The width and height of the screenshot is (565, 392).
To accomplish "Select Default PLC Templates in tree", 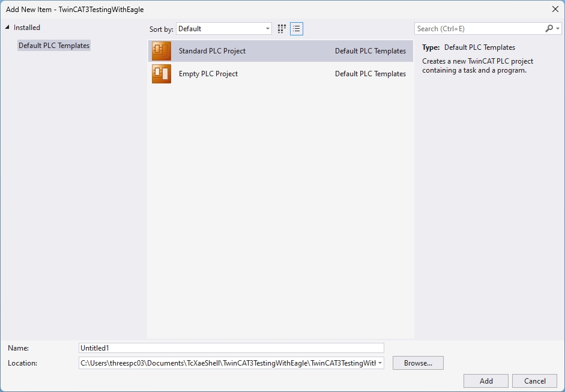I will coord(54,46).
